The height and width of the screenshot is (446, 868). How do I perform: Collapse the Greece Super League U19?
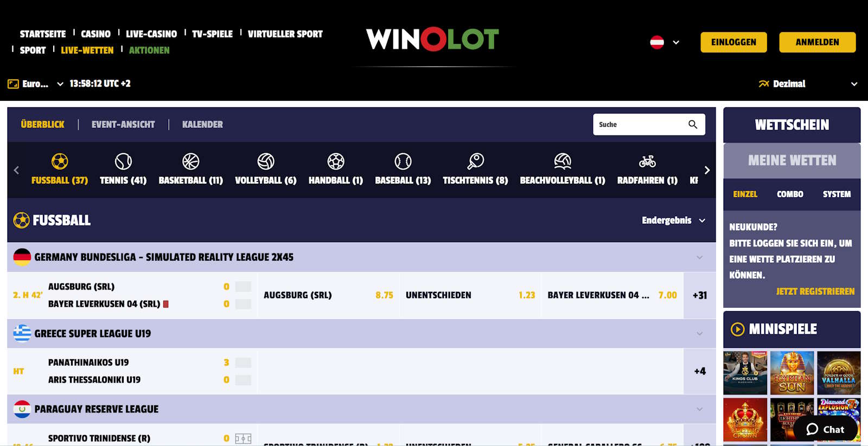[699, 333]
